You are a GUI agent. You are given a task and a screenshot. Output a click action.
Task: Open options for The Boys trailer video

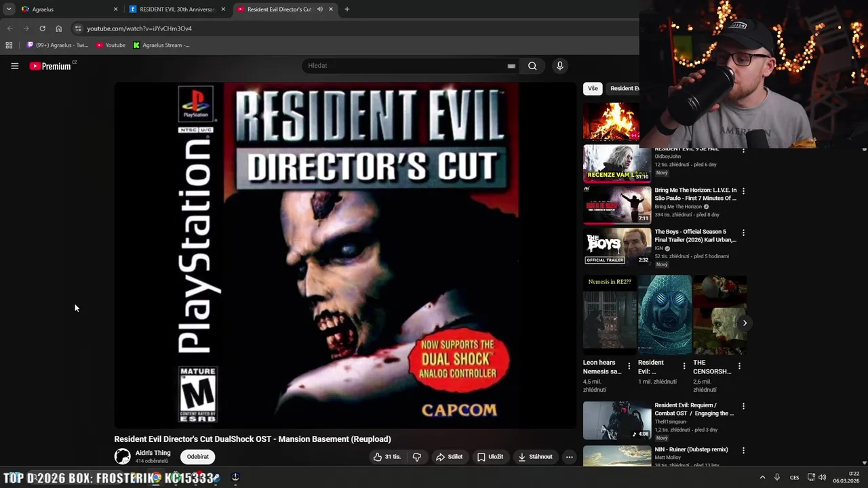743,232
